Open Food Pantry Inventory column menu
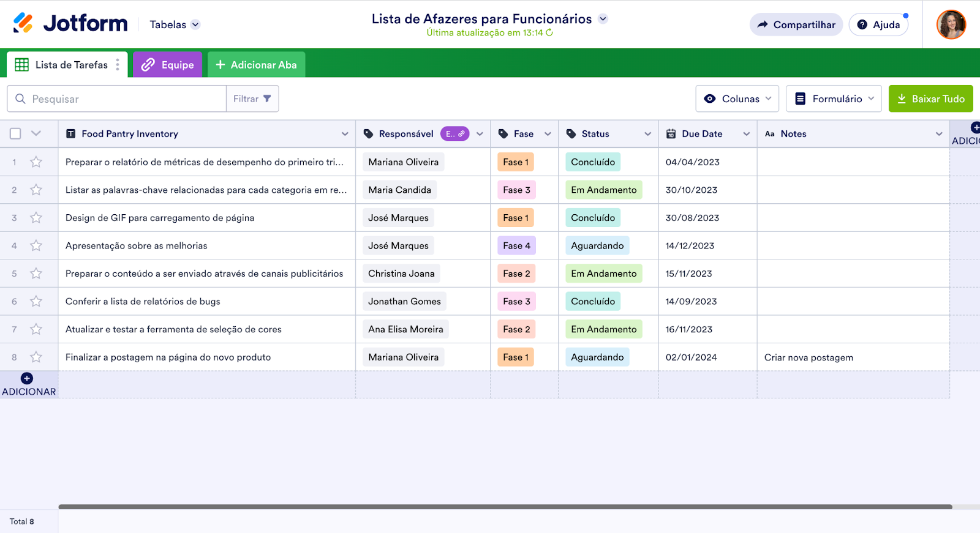The image size is (980, 533). (x=345, y=134)
